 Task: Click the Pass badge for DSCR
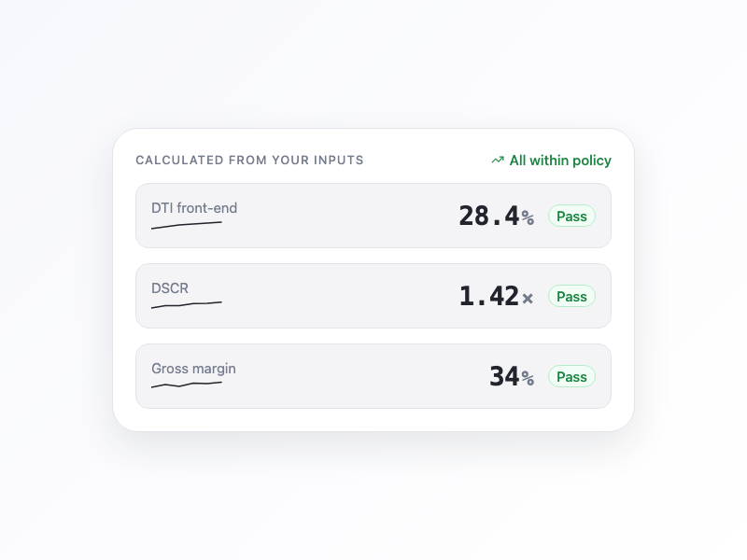[x=571, y=297]
